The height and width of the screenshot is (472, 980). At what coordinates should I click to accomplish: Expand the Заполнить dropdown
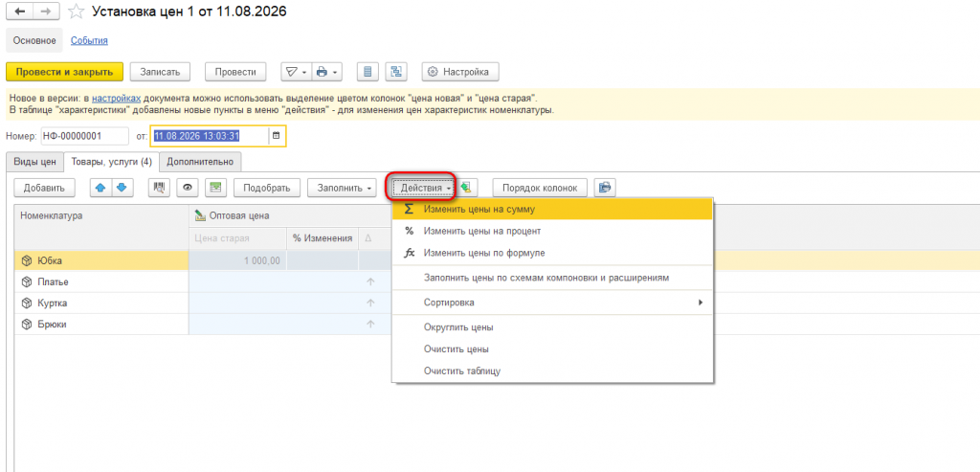[x=342, y=187]
